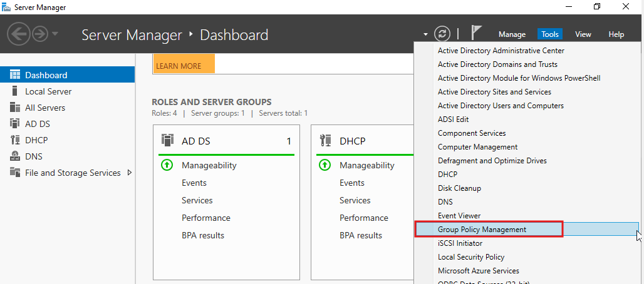Screen dimensions: 644x284
Task: Click the Server Manager title bar icon
Action: [x=6, y=7]
